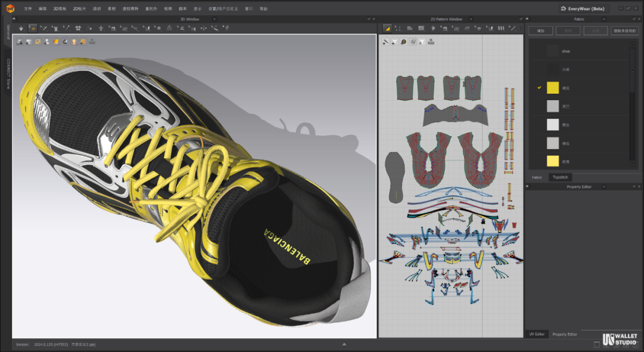Open the 2D板片 menu
This screenshot has width=644, height=352.
(79, 8)
